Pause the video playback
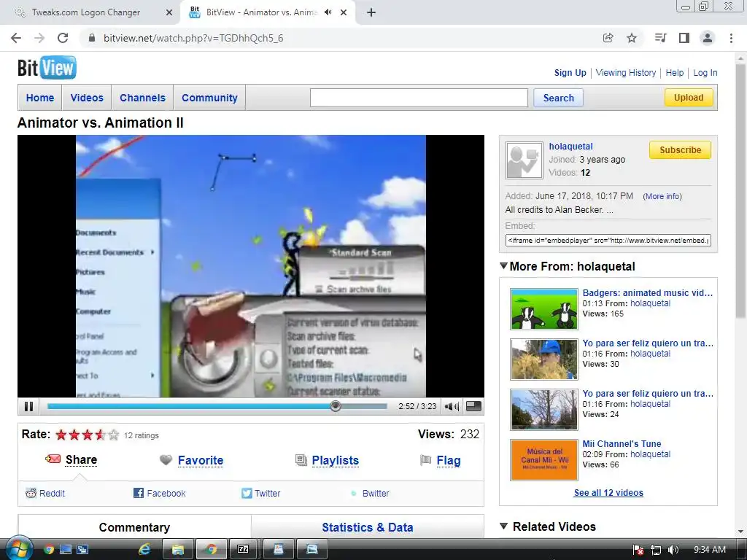747x560 pixels. 28,406
